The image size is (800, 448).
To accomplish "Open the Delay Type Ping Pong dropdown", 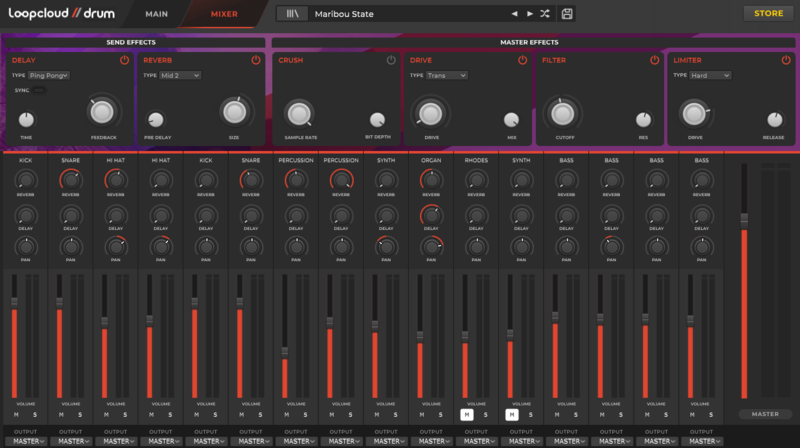I will click(49, 75).
